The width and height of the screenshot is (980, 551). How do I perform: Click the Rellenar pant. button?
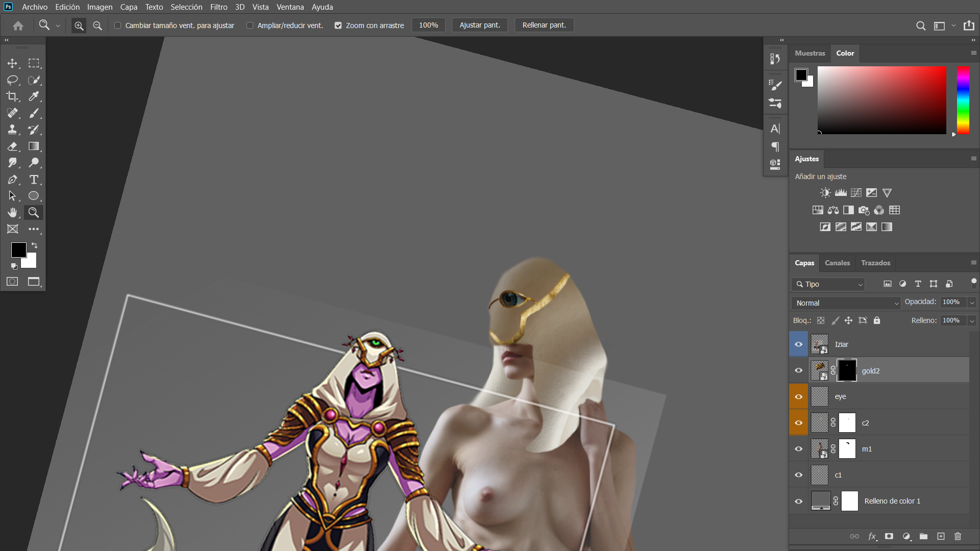(x=544, y=25)
